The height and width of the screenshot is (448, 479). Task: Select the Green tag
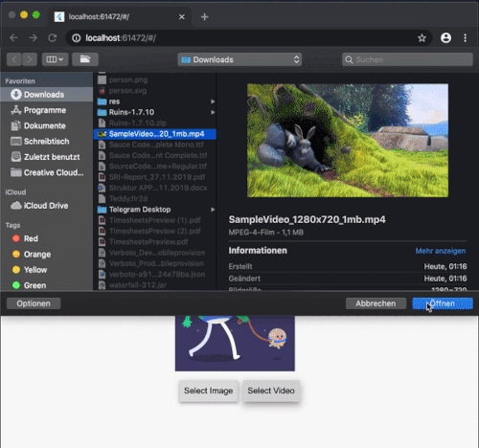(x=47, y=285)
